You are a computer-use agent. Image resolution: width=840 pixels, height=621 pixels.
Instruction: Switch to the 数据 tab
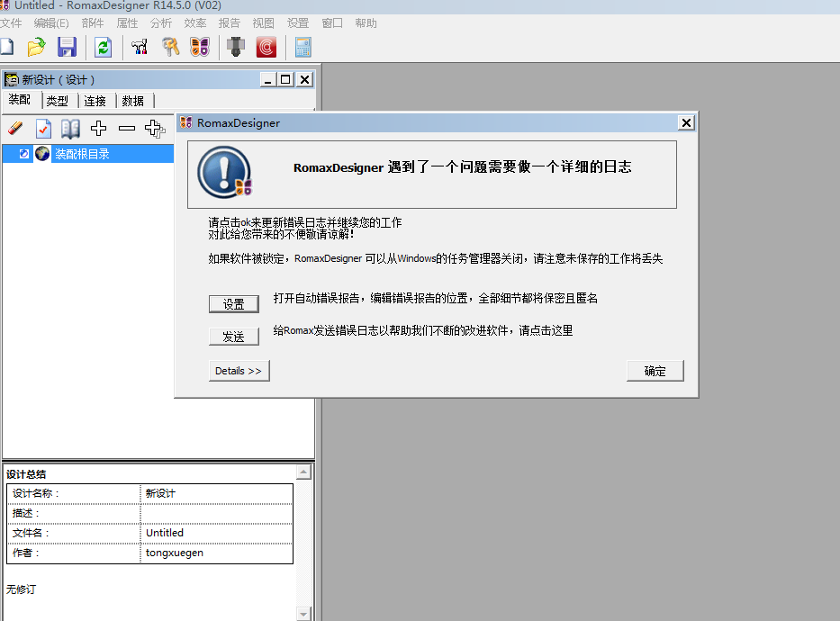tap(133, 101)
